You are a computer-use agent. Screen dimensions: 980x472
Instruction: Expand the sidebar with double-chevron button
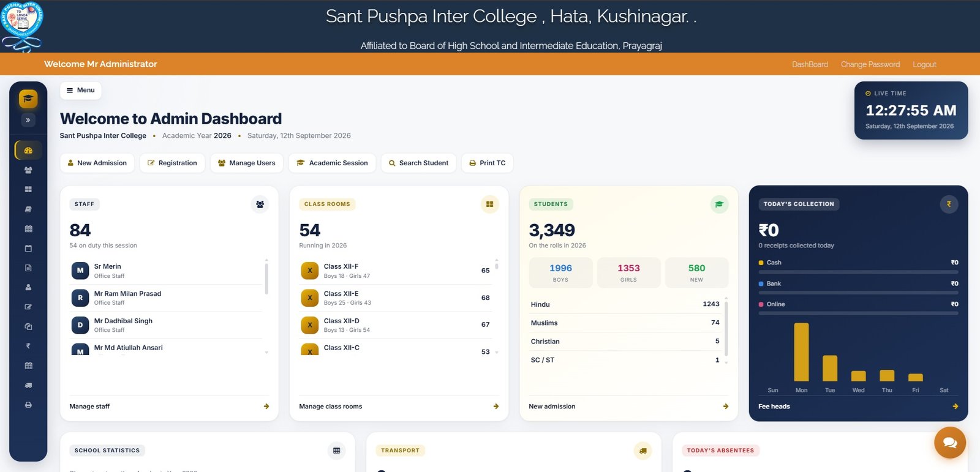point(28,120)
